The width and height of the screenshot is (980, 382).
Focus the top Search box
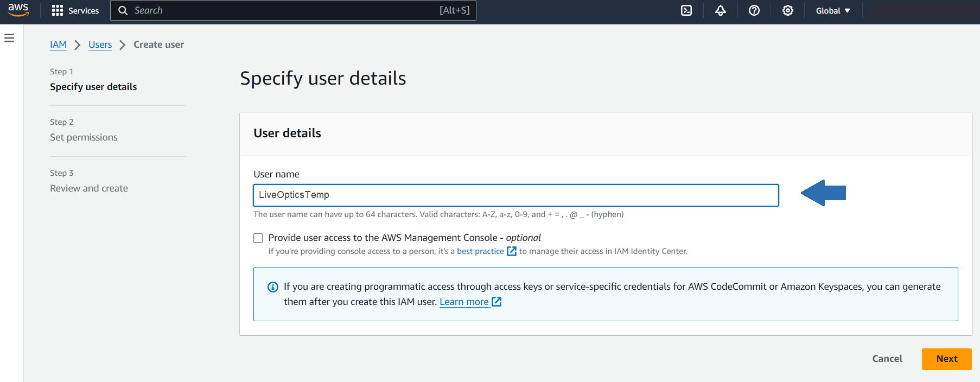coord(293,10)
